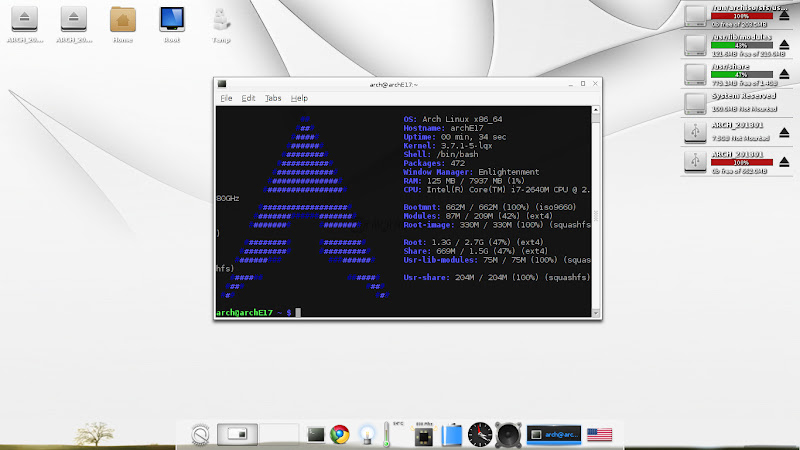Open the Help menu in terminal
The width and height of the screenshot is (800, 450).
[x=299, y=98]
